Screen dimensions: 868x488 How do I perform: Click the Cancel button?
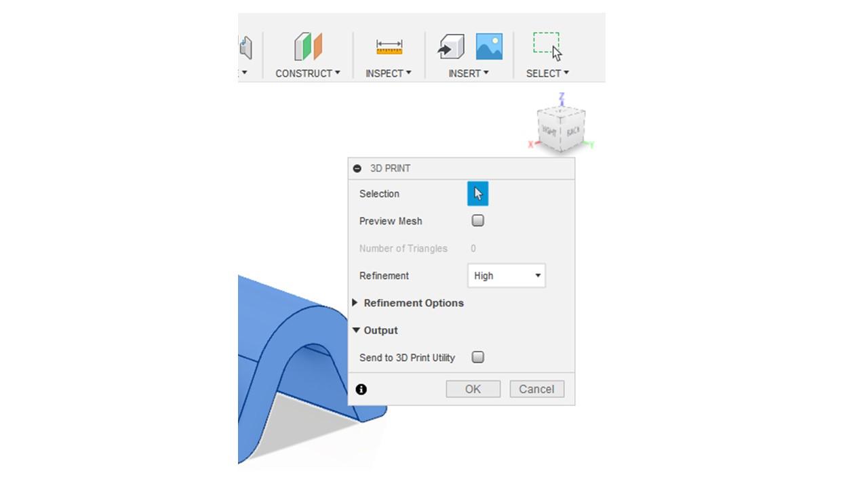(x=536, y=389)
